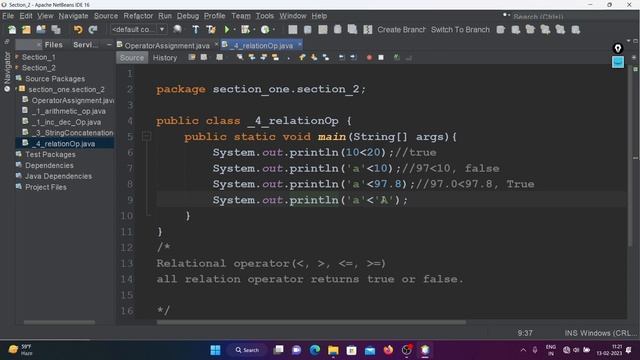Close the _4_relationOp.java tab

[300, 44]
